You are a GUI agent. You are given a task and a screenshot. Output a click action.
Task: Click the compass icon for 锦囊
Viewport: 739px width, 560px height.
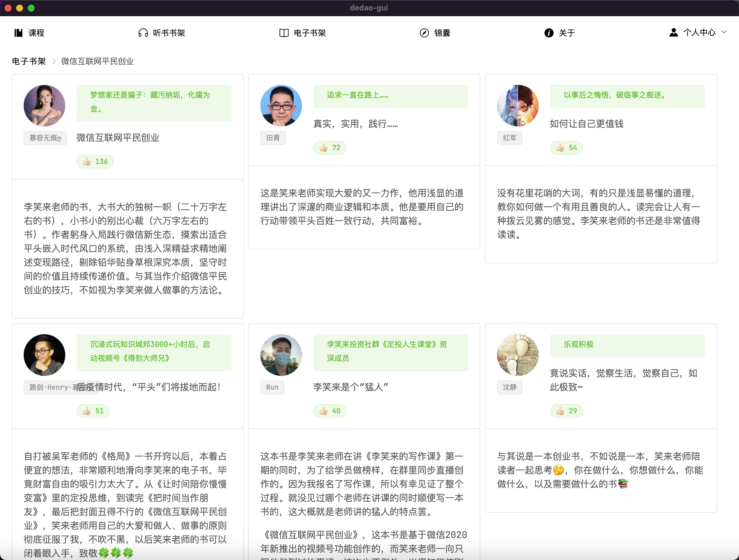coord(424,33)
